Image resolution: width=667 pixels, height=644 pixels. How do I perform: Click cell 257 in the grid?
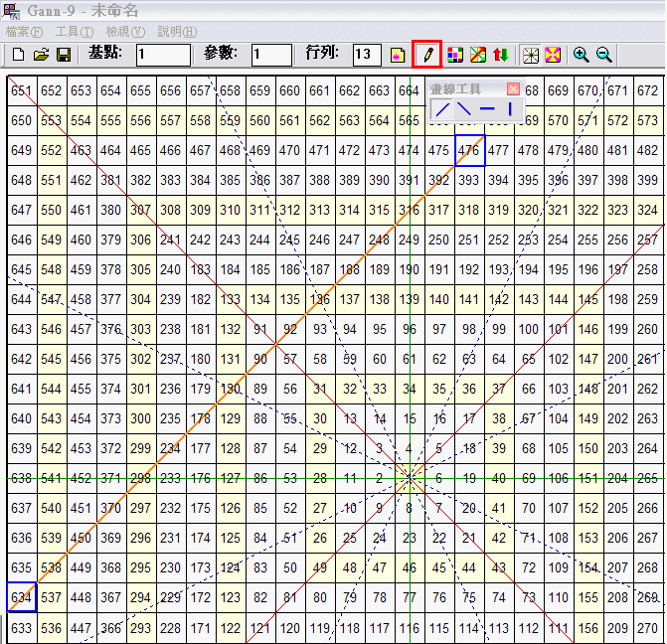pos(648,240)
